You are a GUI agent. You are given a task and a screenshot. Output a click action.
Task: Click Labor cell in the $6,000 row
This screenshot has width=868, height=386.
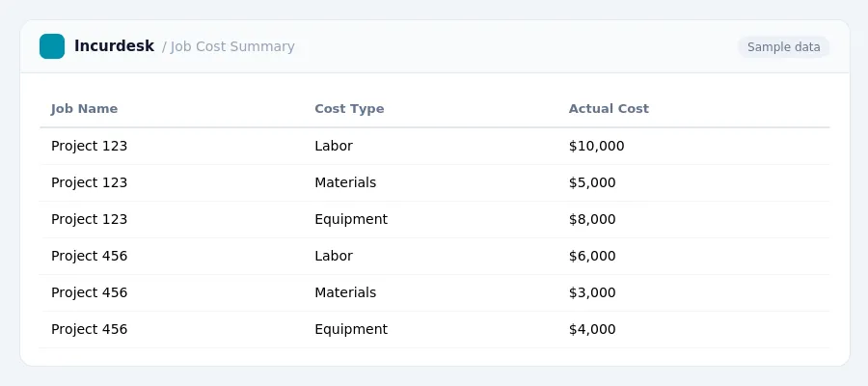334,256
